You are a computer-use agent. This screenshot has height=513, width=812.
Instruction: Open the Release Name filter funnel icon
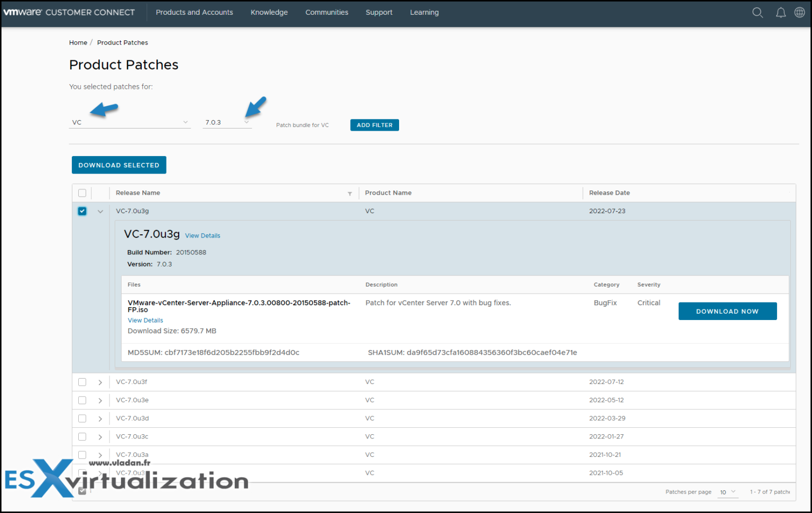pos(349,194)
